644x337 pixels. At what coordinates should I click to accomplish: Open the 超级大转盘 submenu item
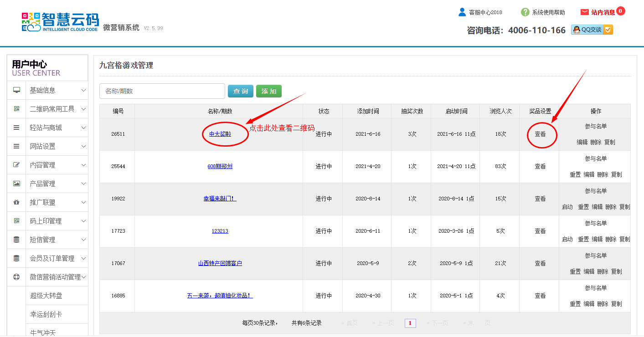(x=46, y=296)
